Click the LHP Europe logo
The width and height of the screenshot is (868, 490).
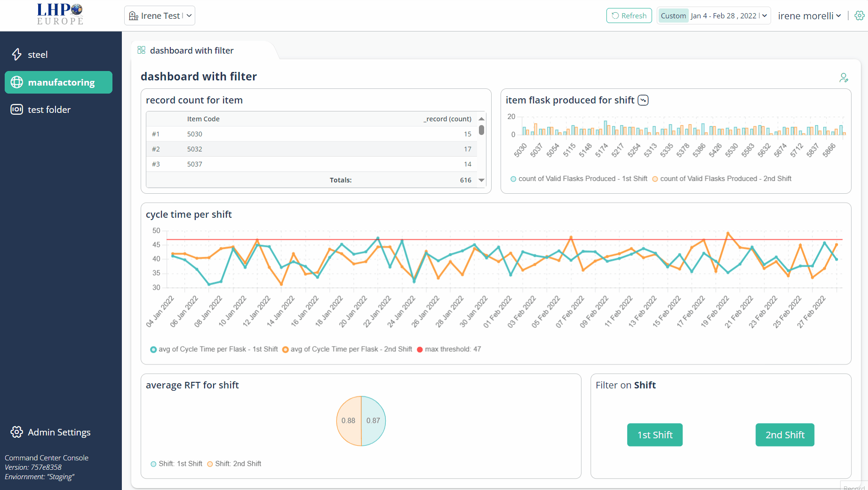60,15
